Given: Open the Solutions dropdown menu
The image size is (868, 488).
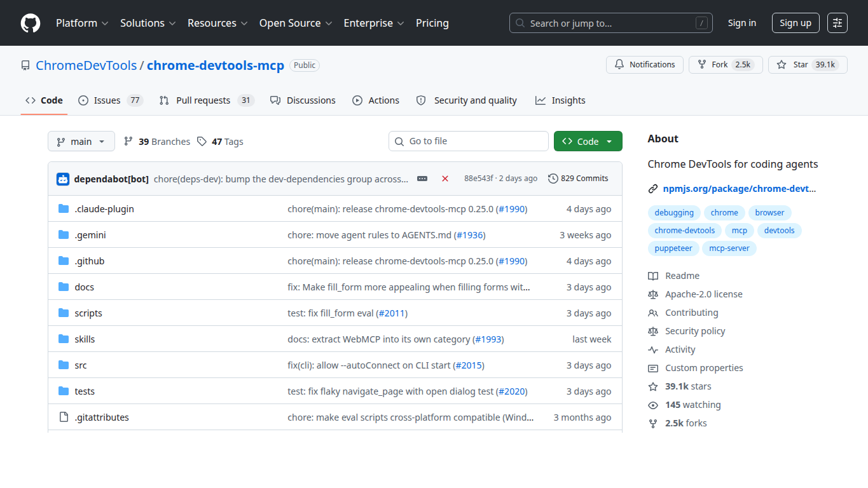Looking at the screenshot, I should (x=148, y=23).
